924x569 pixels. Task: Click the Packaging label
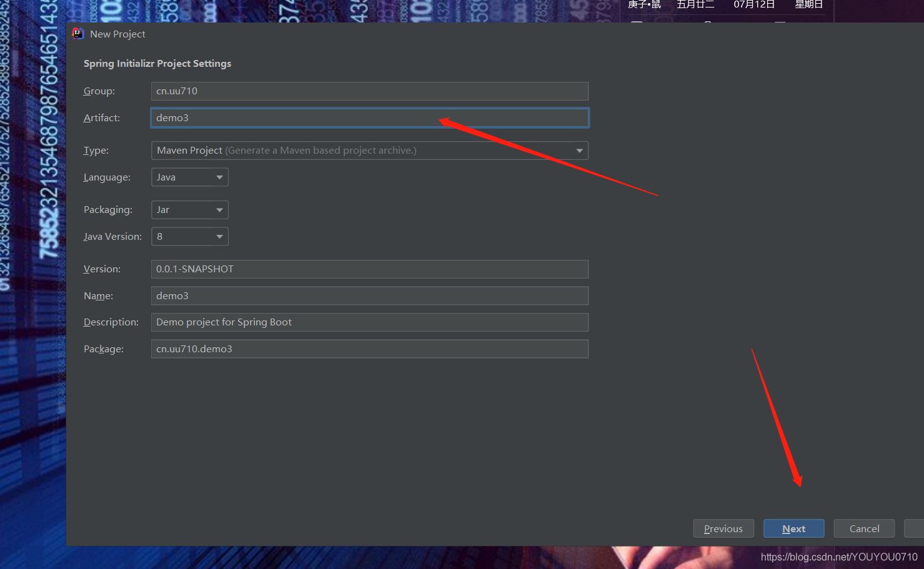[108, 210]
